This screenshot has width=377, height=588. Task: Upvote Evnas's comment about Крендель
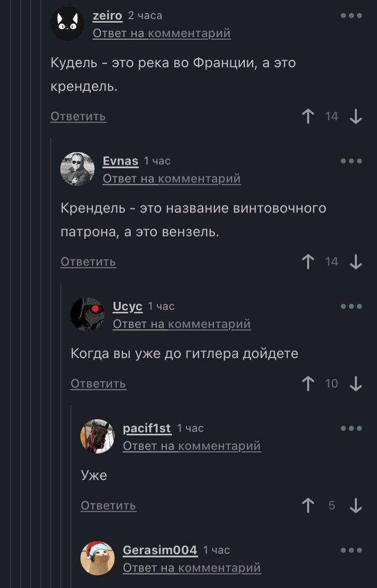tap(308, 262)
